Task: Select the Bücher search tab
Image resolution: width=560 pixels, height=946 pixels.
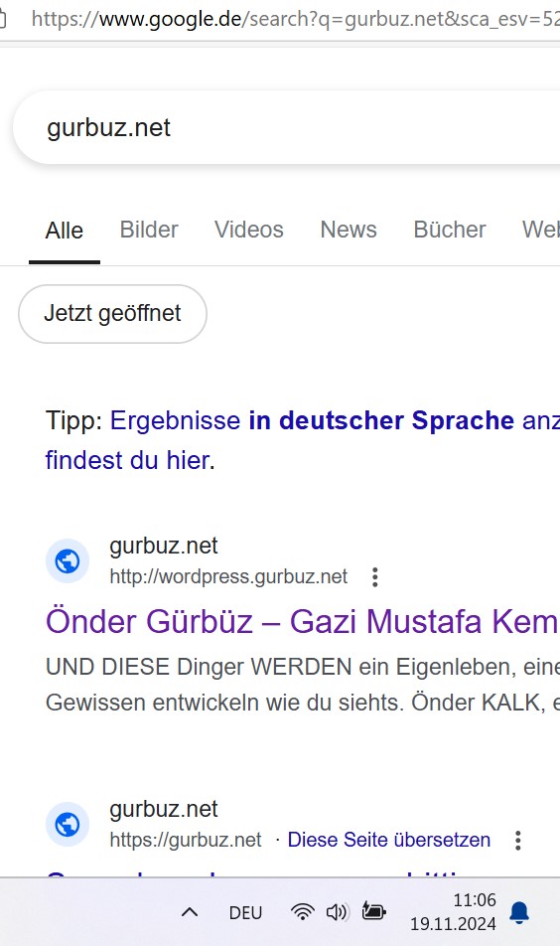Action: [450, 230]
